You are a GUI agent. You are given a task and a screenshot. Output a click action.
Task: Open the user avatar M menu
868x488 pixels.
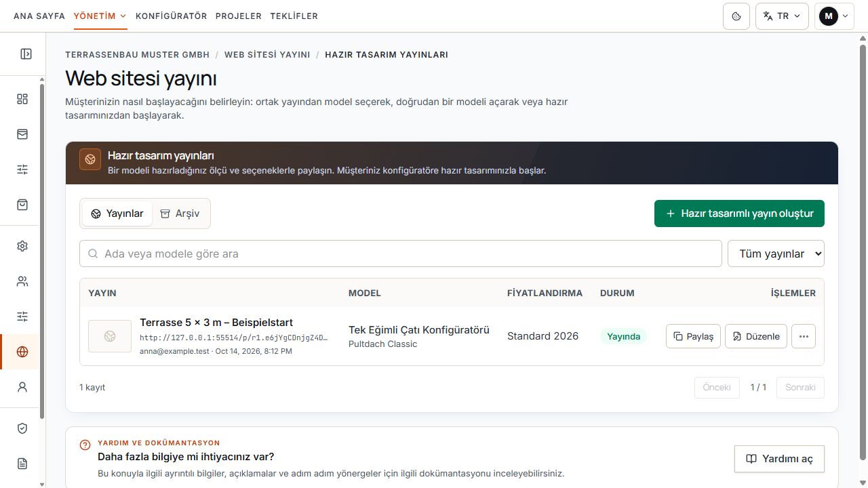[x=834, y=16]
